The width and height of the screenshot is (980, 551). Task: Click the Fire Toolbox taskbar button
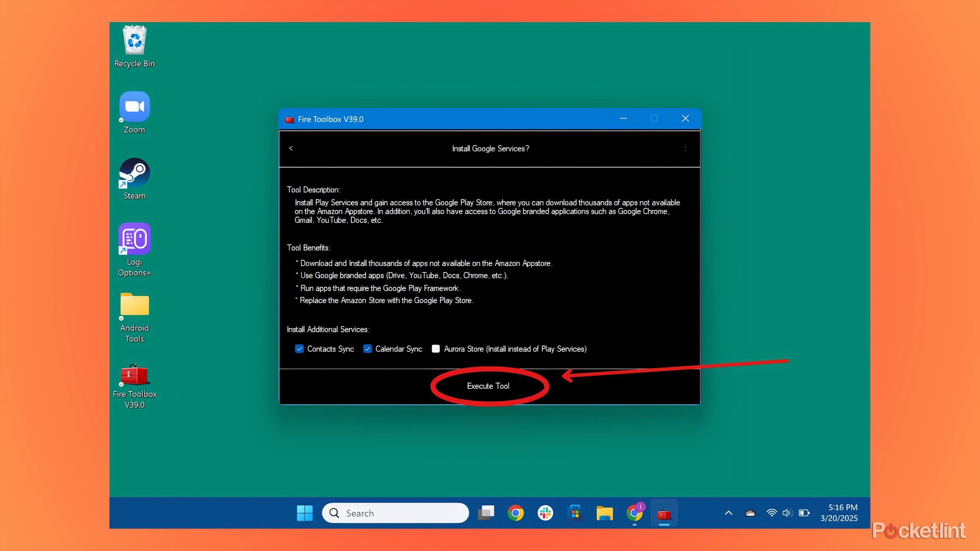click(x=664, y=513)
